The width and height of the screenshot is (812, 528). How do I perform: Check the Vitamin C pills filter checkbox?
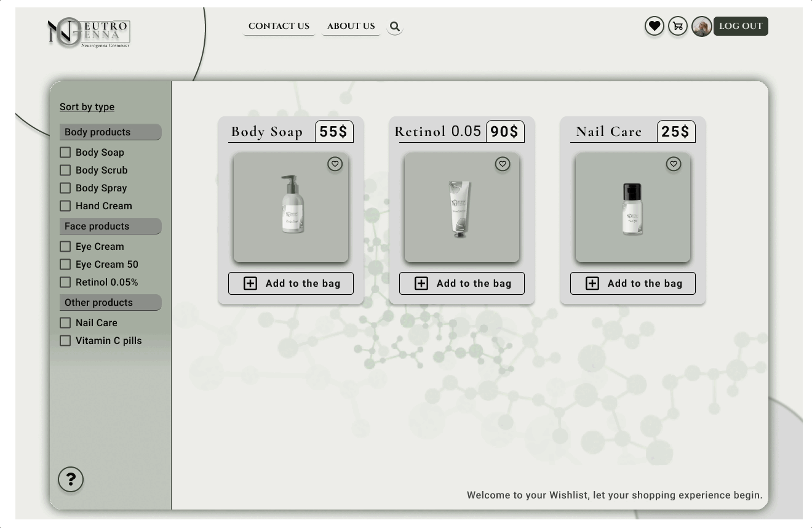coord(65,340)
